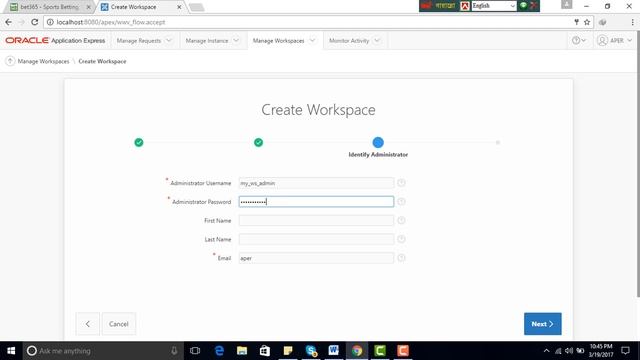The width and height of the screenshot is (640, 360).
Task: Open Manage Instance menu
Action: (x=207, y=41)
